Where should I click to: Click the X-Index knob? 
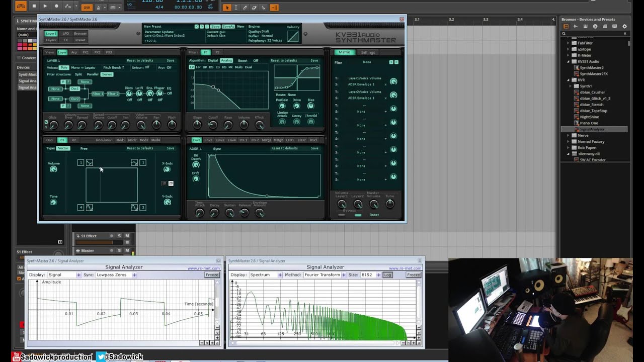(167, 169)
